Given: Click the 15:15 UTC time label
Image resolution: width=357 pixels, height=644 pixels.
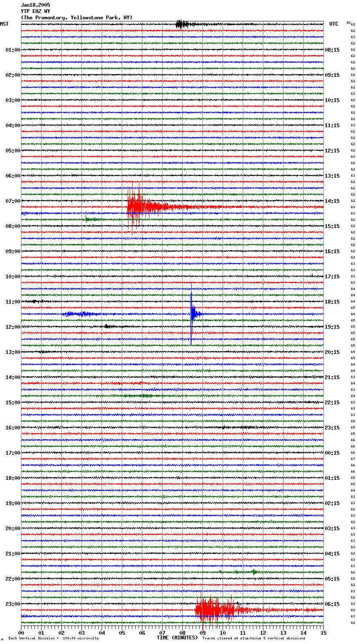Looking at the screenshot, I should pos(332,226).
